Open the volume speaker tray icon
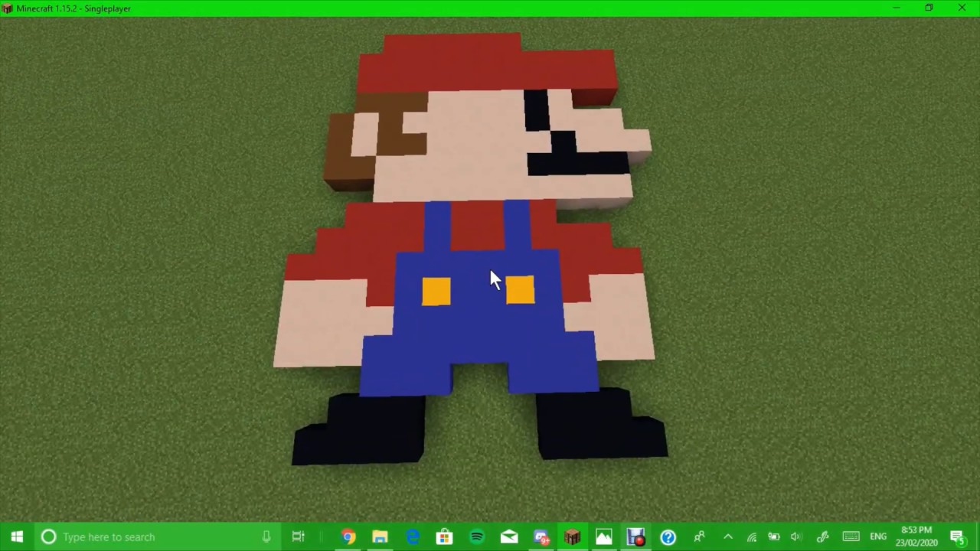The width and height of the screenshot is (980, 551). coord(796,536)
